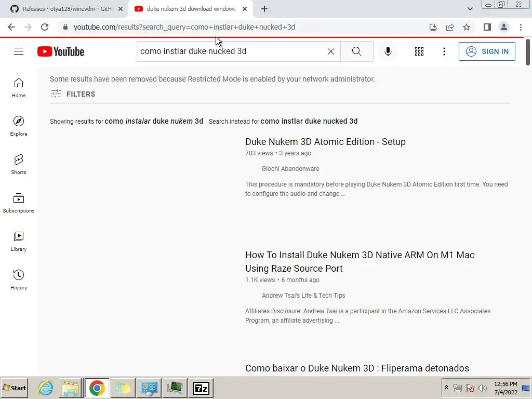
Task: Clear the search box with X
Action: coord(331,51)
